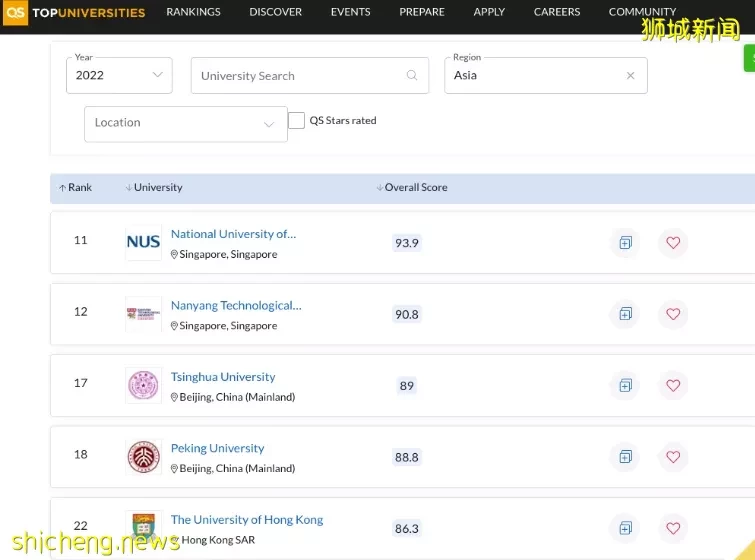Sort by Overall Score column

tap(412, 187)
